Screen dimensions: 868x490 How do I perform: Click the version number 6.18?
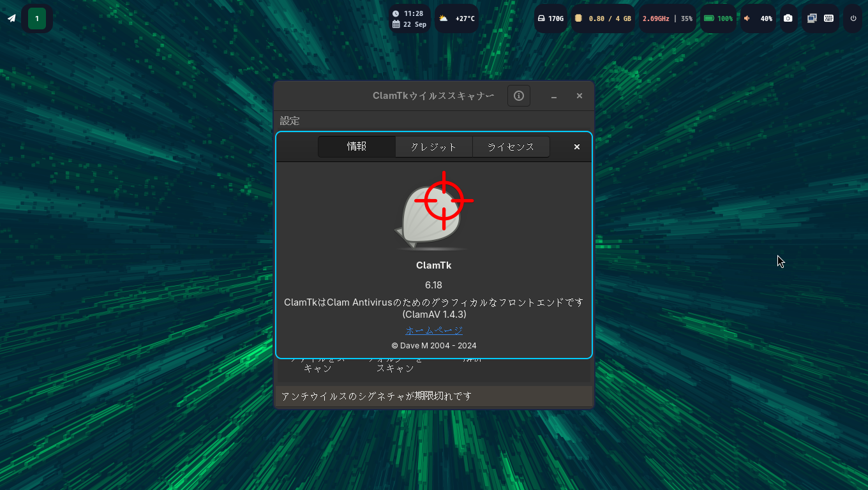[x=434, y=285]
